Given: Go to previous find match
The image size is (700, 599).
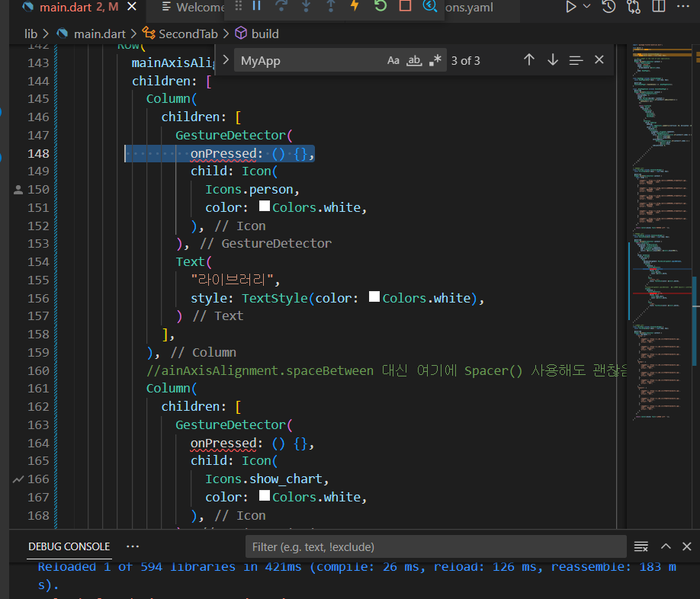Looking at the screenshot, I should click(x=529, y=59).
